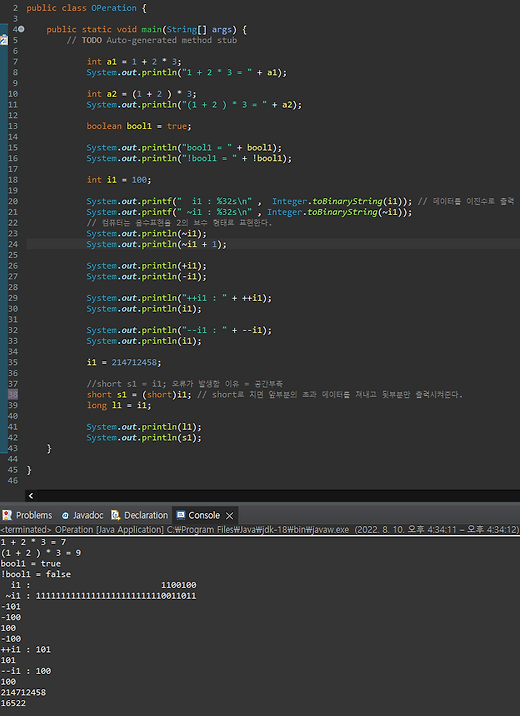Close the Console view with its X

(230, 516)
